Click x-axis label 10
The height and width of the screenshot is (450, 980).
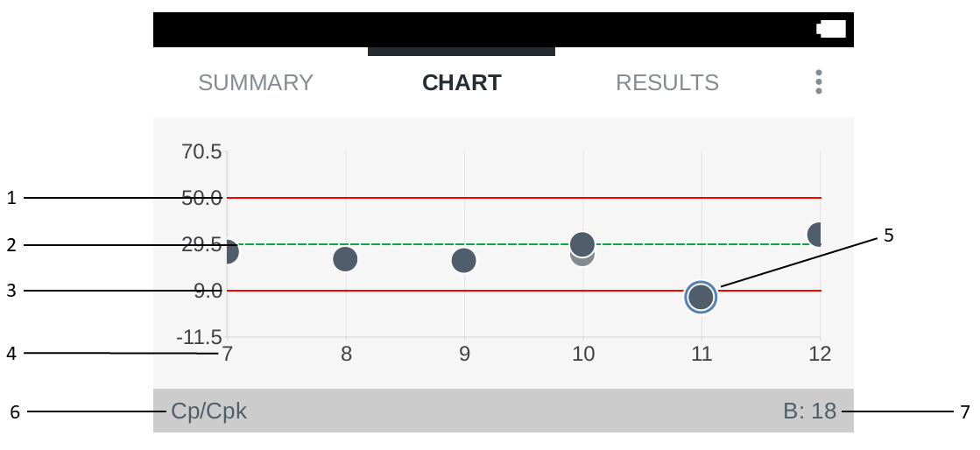(582, 354)
